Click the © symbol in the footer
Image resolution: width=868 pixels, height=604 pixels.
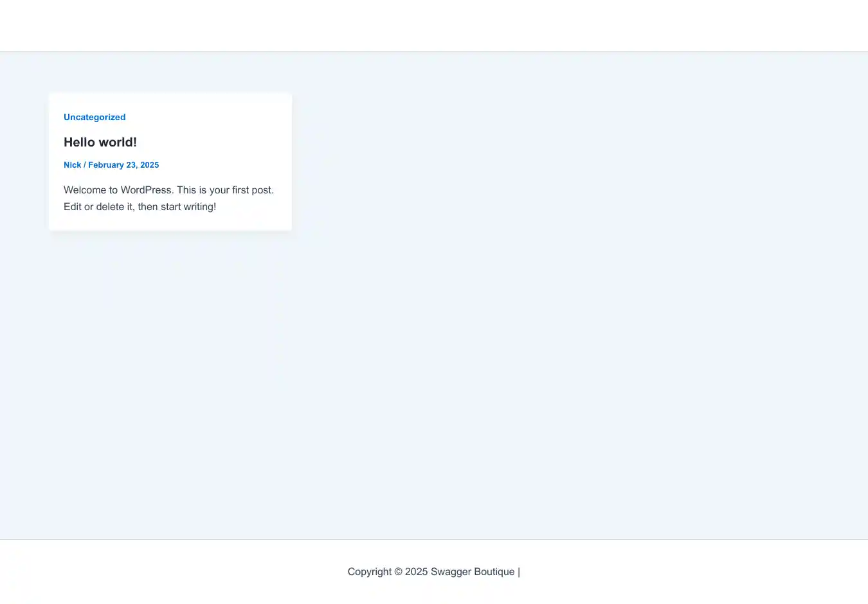tap(398, 572)
